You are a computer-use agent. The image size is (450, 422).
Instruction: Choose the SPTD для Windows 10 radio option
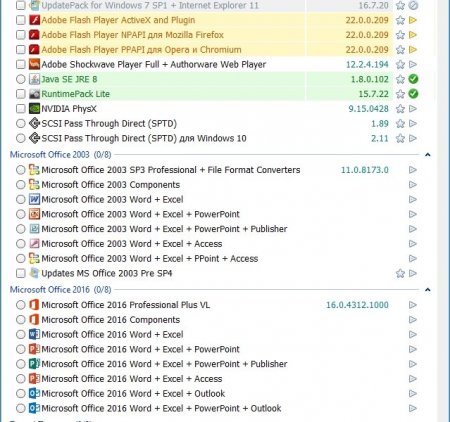click(21, 138)
